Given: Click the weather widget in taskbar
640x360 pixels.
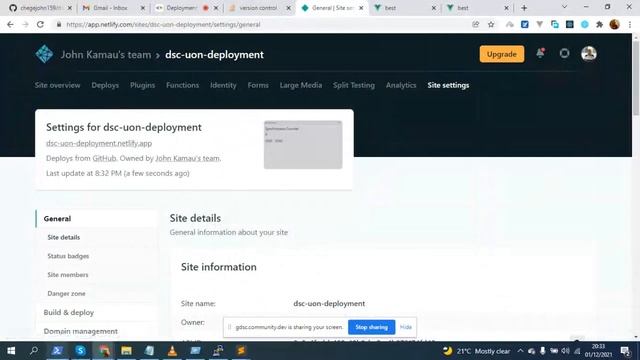Looking at the screenshot, I should coord(477,351).
